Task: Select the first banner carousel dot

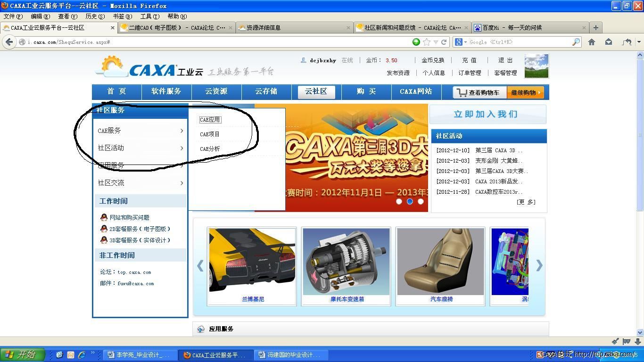Action: [399, 201]
